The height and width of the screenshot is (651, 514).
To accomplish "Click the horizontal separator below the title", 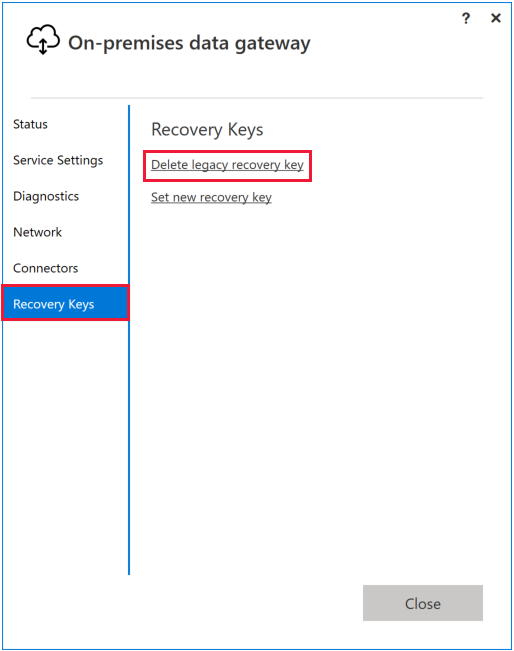I will pos(257,98).
